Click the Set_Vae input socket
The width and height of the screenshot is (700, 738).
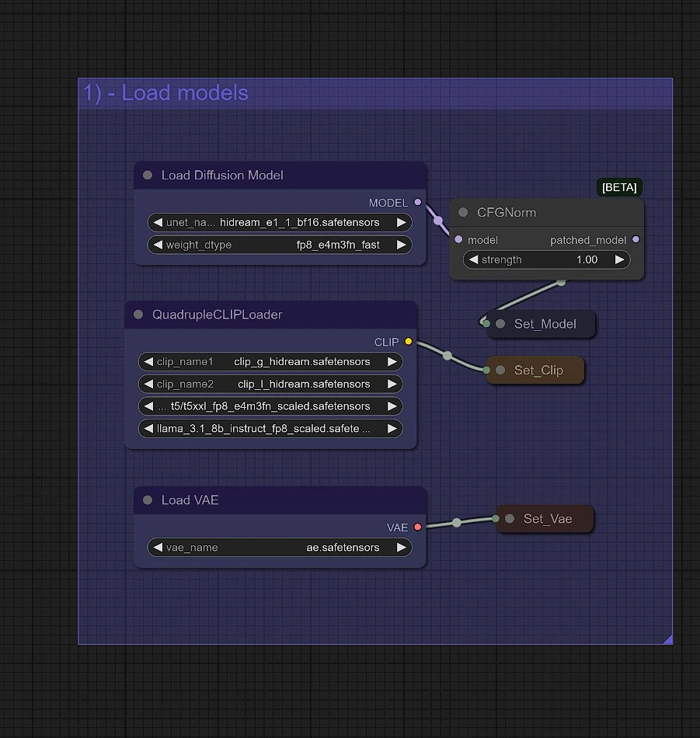496,519
